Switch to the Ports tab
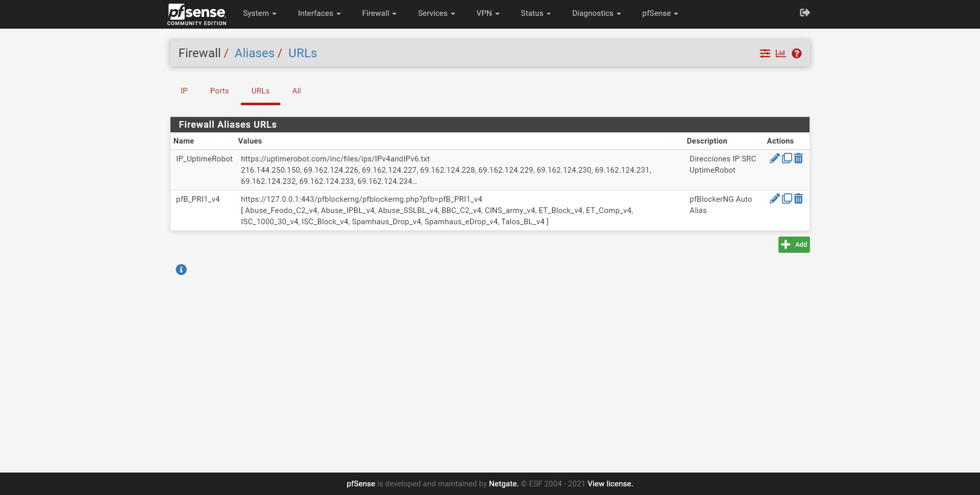The width and height of the screenshot is (980, 495). point(219,91)
